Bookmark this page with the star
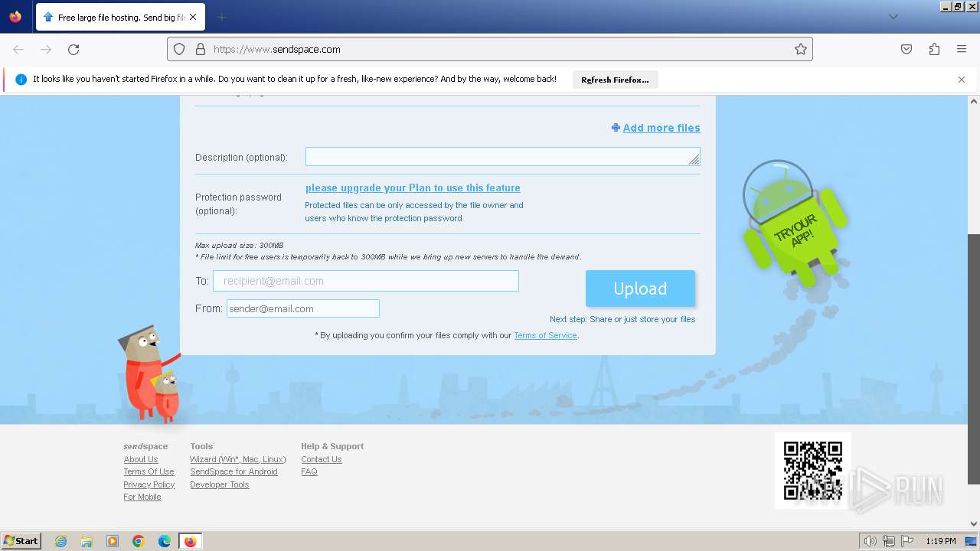Screen dimensions: 980x551 point(801,49)
